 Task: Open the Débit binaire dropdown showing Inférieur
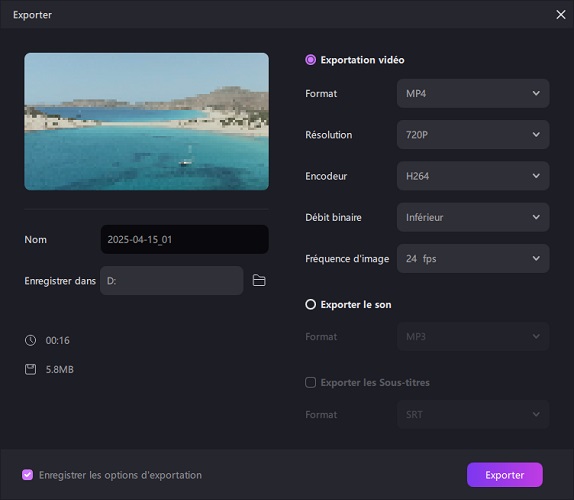tap(473, 217)
